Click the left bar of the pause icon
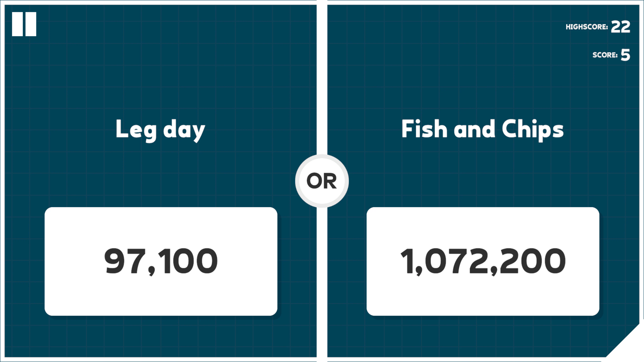This screenshot has width=644, height=362. (17, 24)
